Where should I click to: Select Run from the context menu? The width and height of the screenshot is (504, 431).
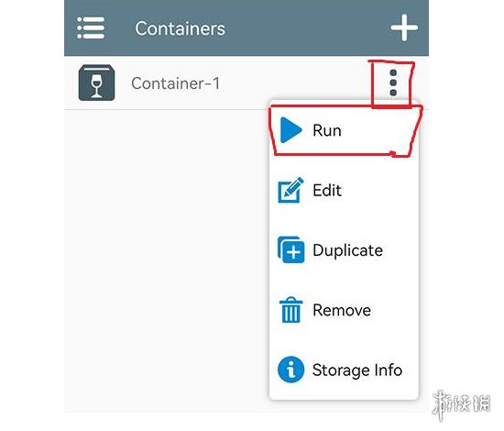[344, 130]
